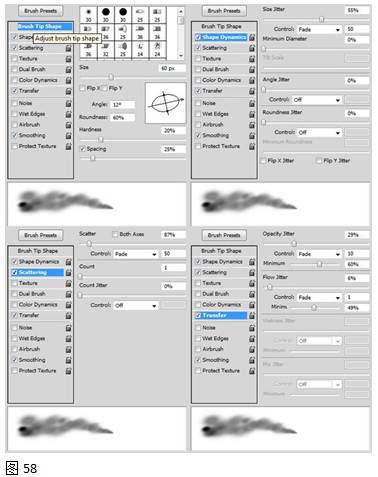Click the Noise lock icon in Brush Tip Shape panel
Screen dimensions: 378x477
coord(68,103)
